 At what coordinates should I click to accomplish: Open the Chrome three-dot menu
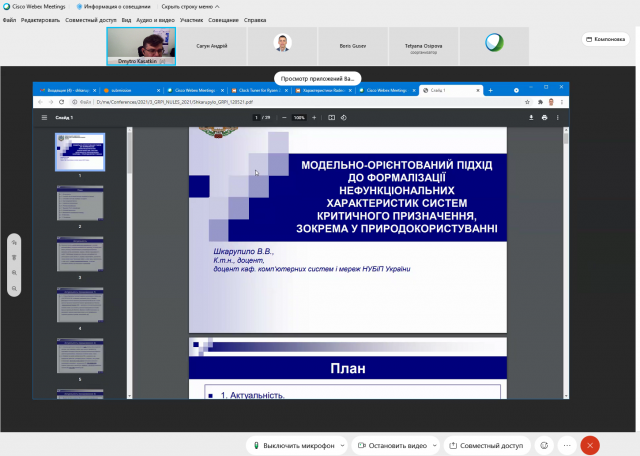click(x=562, y=102)
